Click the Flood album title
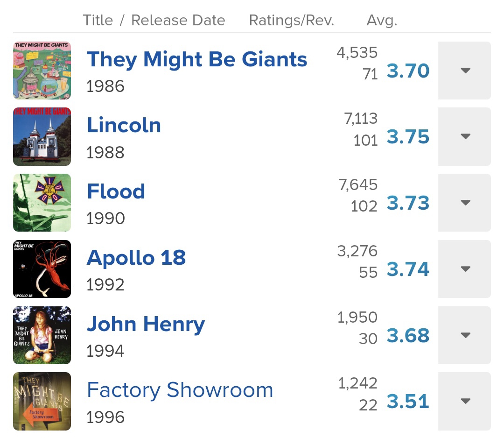The height and width of the screenshot is (438, 504). point(116,191)
